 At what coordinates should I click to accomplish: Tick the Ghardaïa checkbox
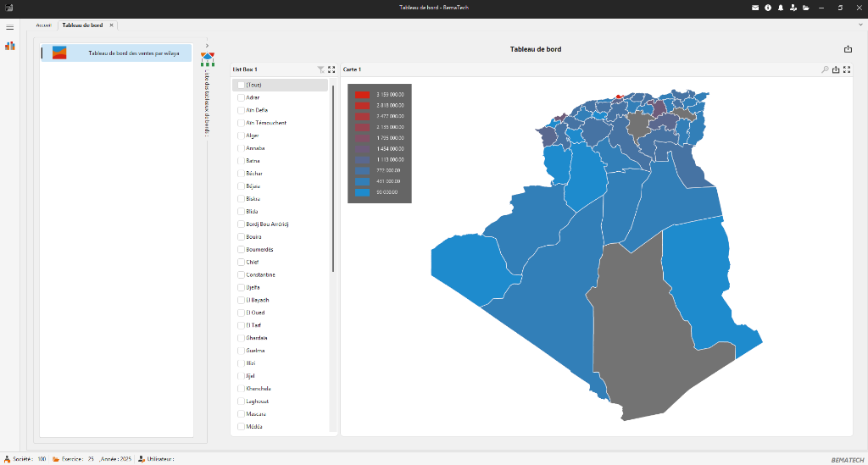coord(241,338)
